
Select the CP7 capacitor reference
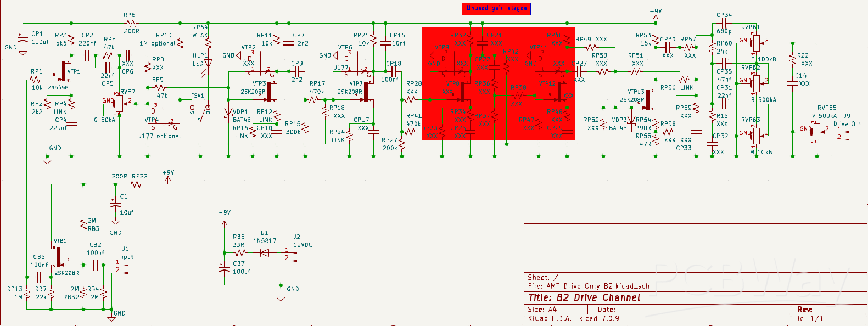pos(299,35)
